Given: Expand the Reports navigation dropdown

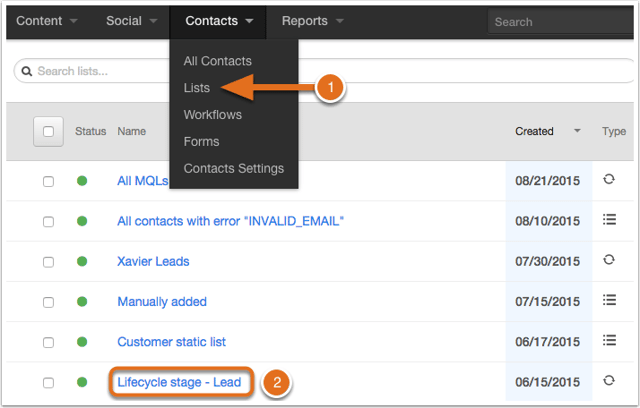Looking at the screenshot, I should click(312, 21).
